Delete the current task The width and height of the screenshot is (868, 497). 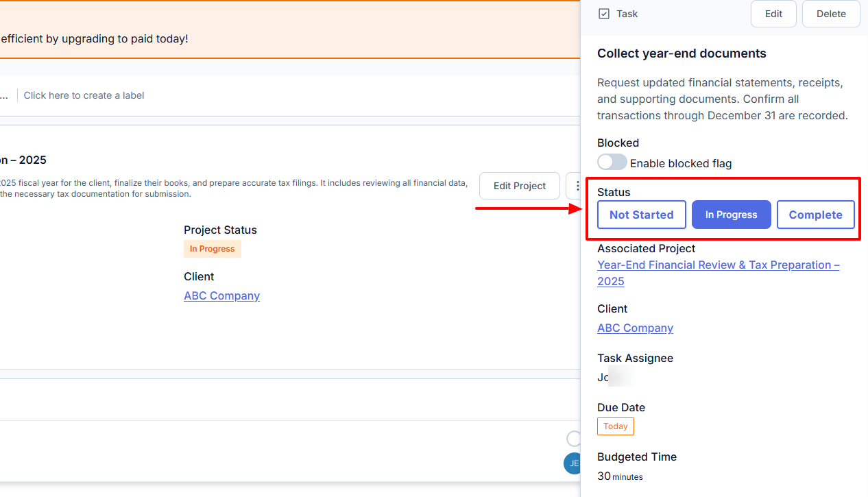click(830, 13)
